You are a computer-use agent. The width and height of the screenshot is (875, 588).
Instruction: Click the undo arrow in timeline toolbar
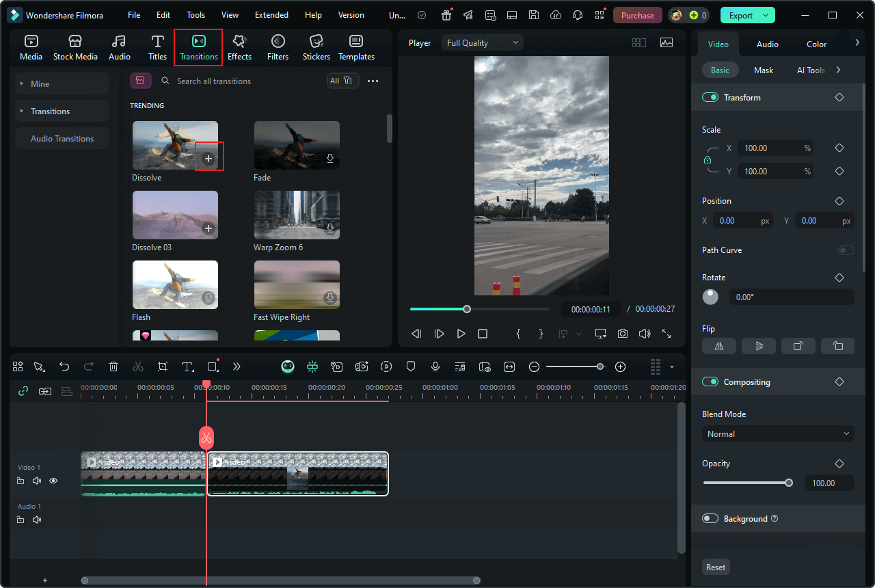(x=64, y=367)
